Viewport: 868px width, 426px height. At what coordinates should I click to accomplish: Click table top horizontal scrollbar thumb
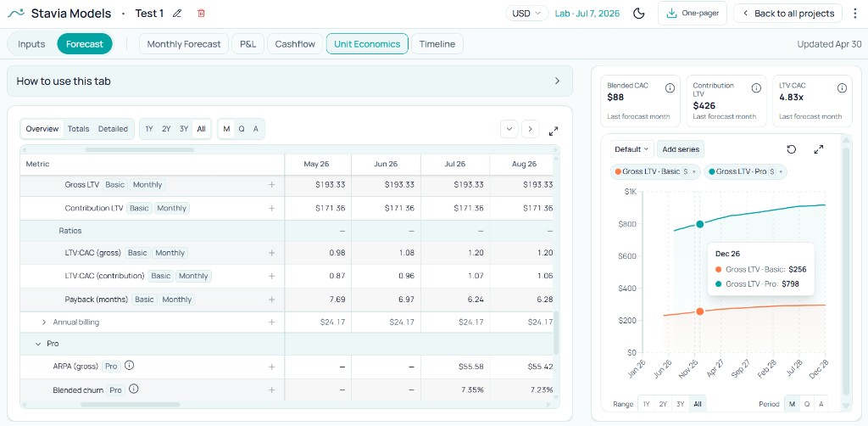click(140, 149)
